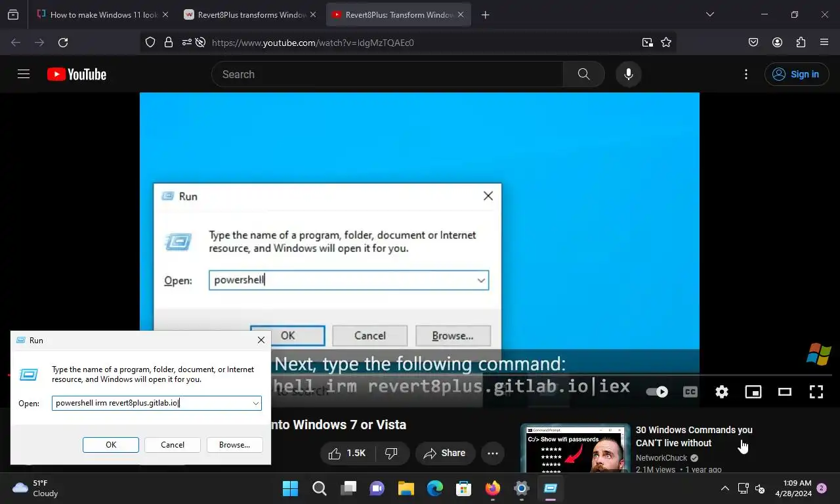This screenshot has width=840, height=504.
Task: Open the weather widget 51°F Cloudy
Action: (x=36, y=488)
